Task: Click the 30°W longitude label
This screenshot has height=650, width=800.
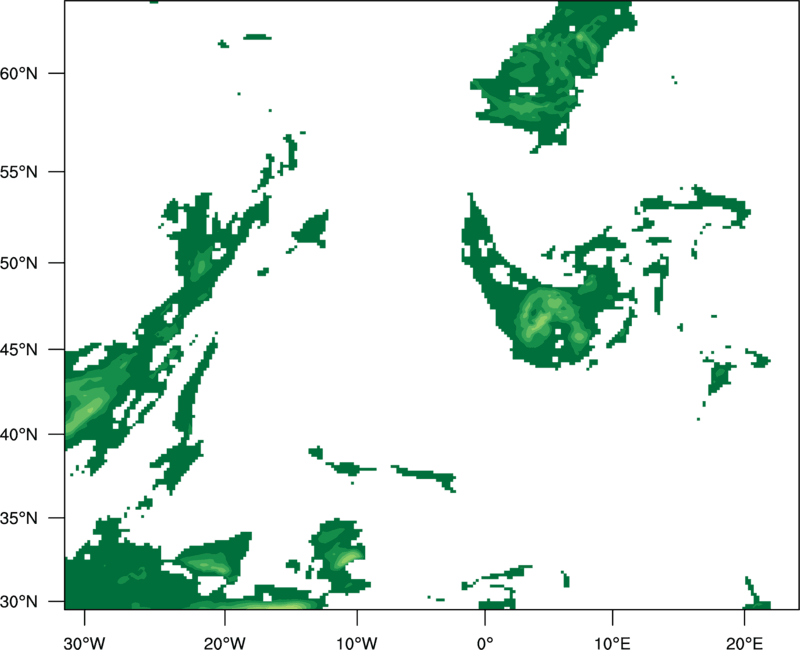Action: point(84,643)
